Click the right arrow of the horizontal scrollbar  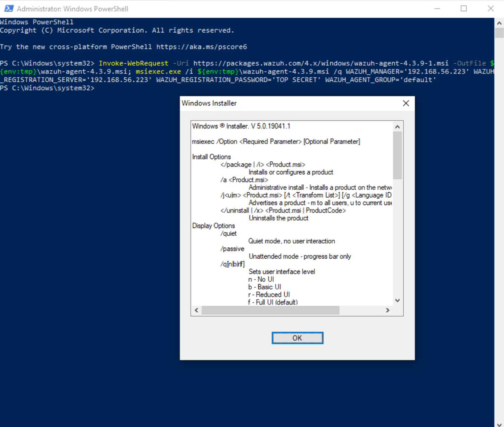pyautogui.click(x=388, y=310)
